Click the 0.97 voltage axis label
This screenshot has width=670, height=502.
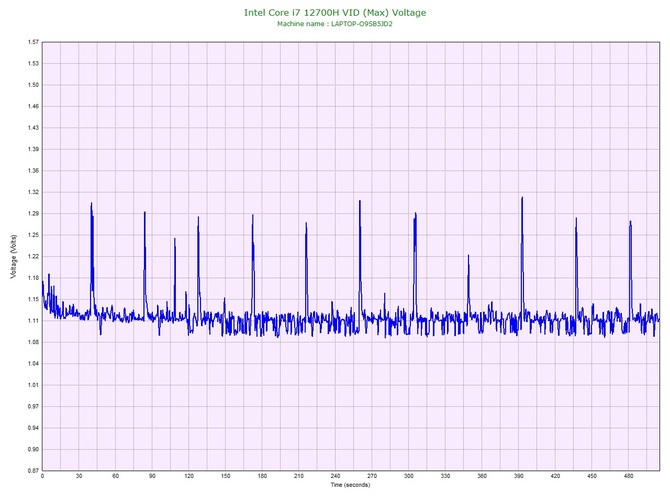pos(33,406)
